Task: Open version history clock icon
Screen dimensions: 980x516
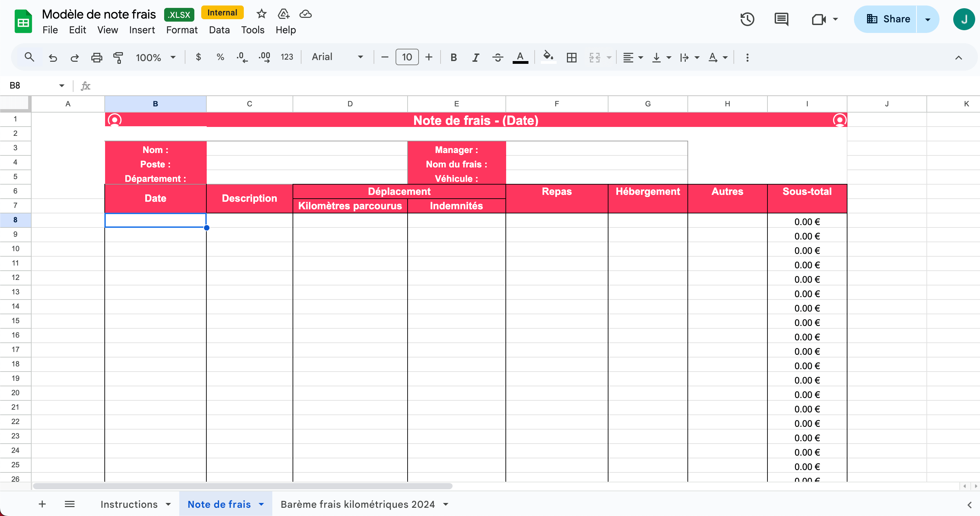Action: (747, 19)
